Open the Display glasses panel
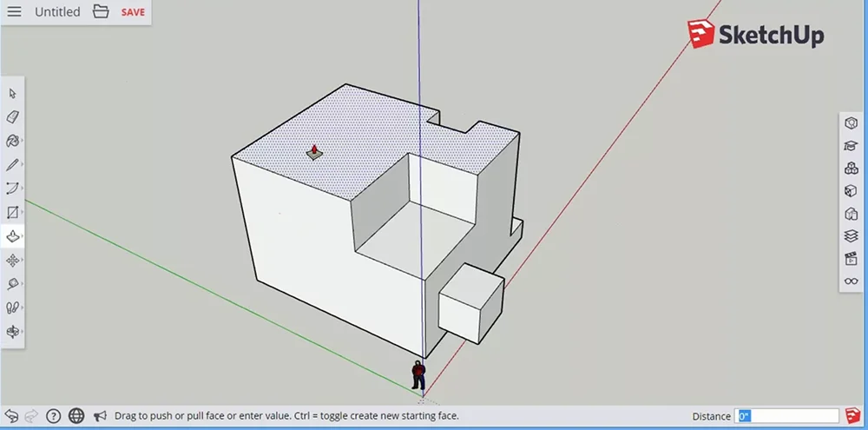 pyautogui.click(x=851, y=281)
